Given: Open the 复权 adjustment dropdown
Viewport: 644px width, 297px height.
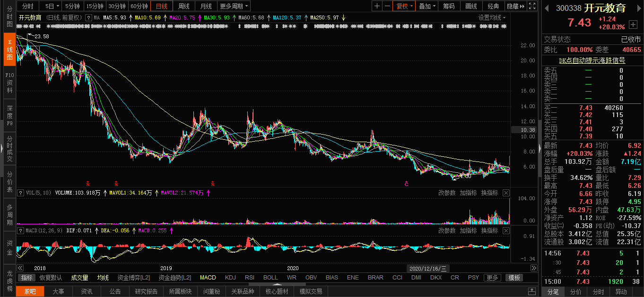Looking at the screenshot, I should coord(404,6).
